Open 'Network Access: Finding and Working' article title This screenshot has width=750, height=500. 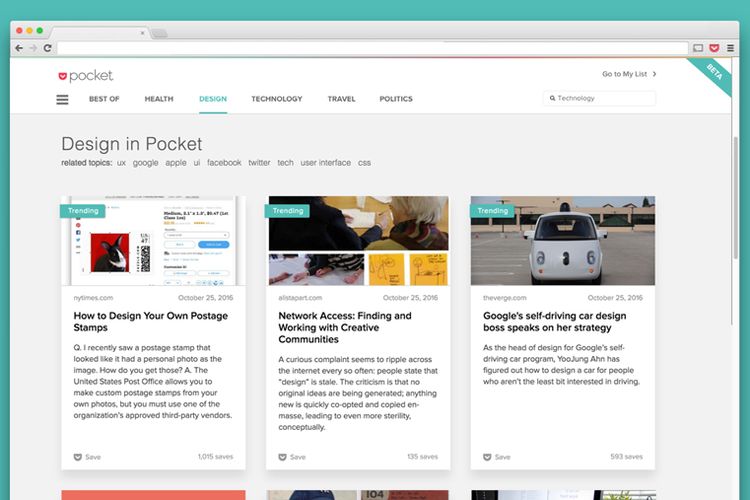(345, 327)
